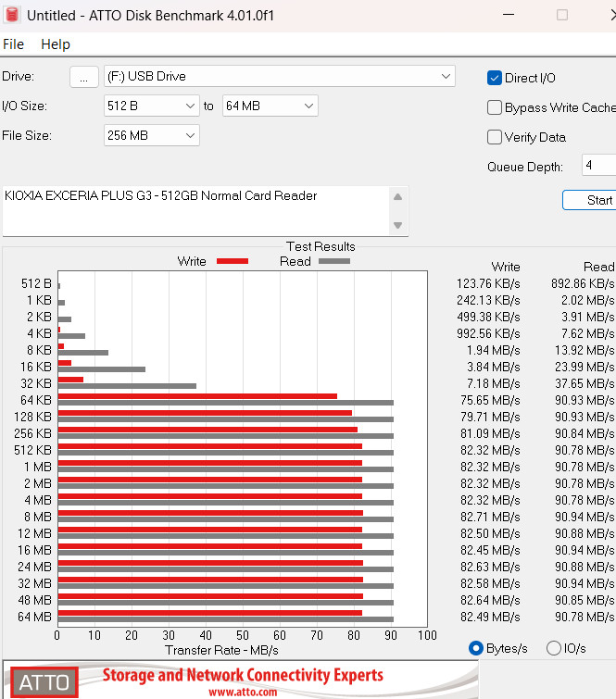Open the Help menu

pyautogui.click(x=56, y=44)
